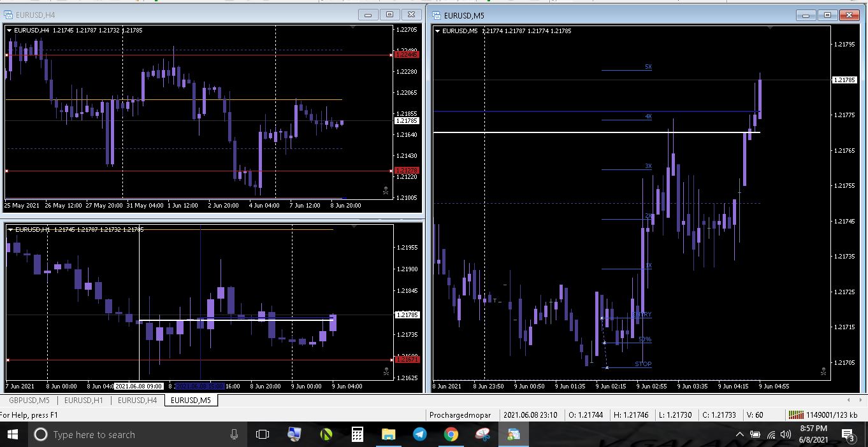Click the volume icon in system tray
Image resolution: width=868 pixels, height=447 pixels.
[x=786, y=435]
